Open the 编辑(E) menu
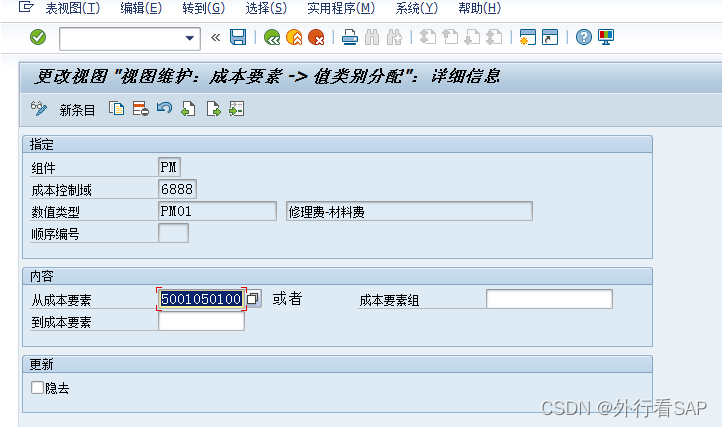This screenshot has width=722, height=427. 141,8
